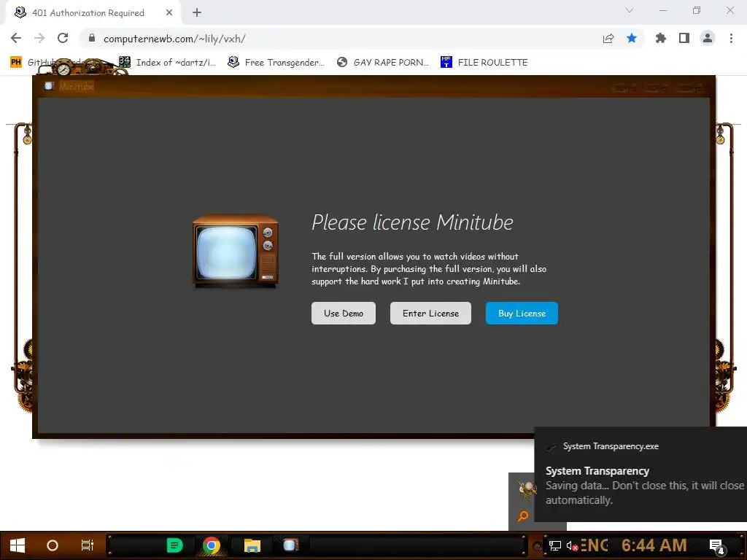747x560 pixels.
Task: Switch to Chrome on the taskbar
Action: pos(212,545)
